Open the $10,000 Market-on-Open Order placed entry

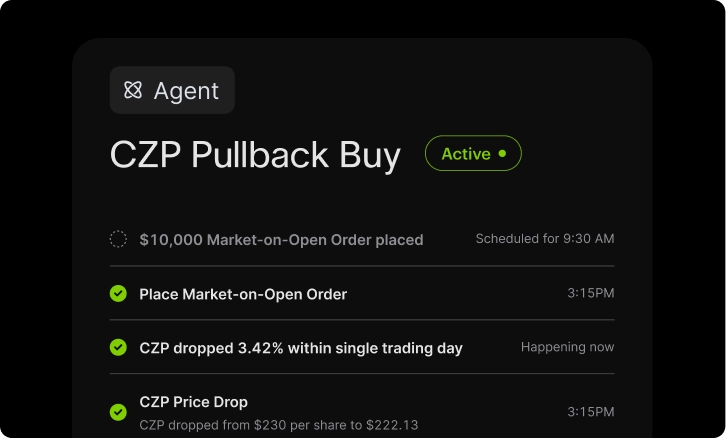pyautogui.click(x=281, y=240)
